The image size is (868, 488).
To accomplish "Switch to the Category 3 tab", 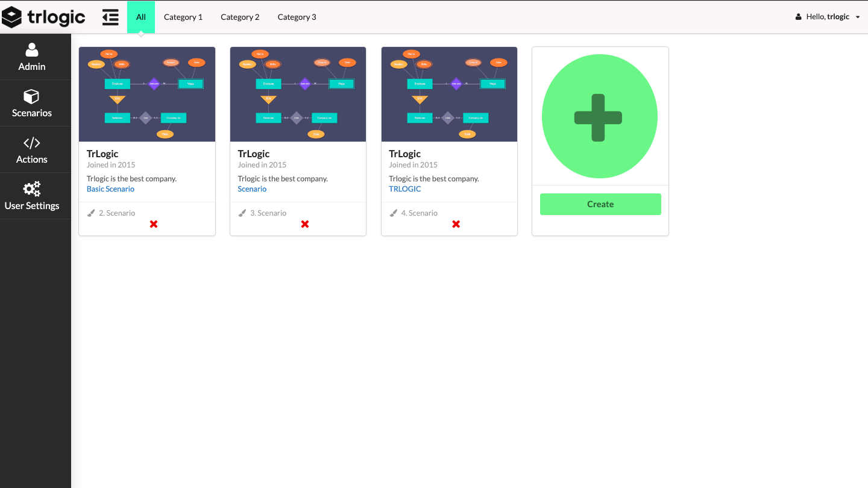I will click(297, 17).
